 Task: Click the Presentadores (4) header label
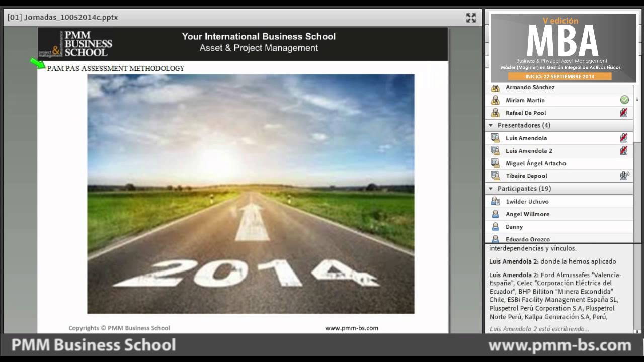point(524,125)
